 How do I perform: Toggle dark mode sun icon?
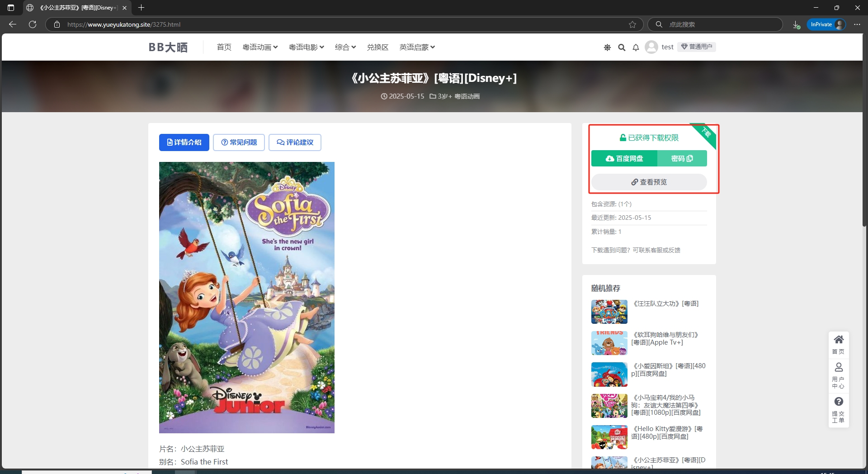click(607, 47)
